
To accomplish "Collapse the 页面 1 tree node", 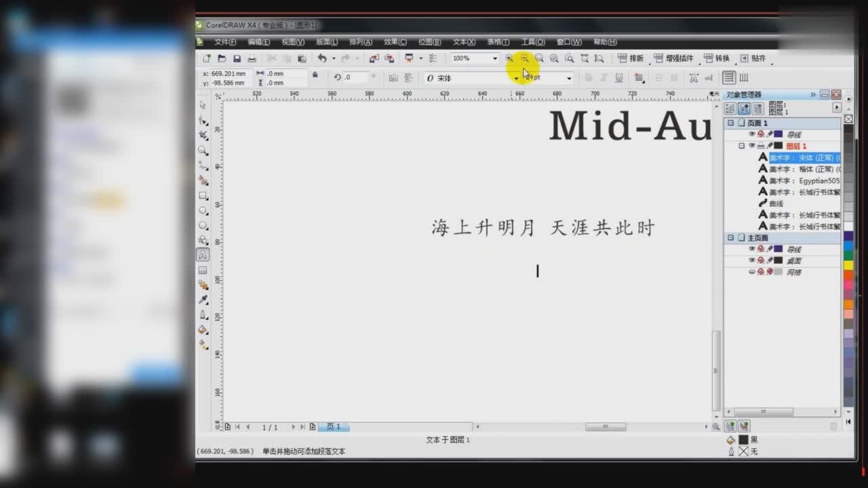I will [x=731, y=123].
